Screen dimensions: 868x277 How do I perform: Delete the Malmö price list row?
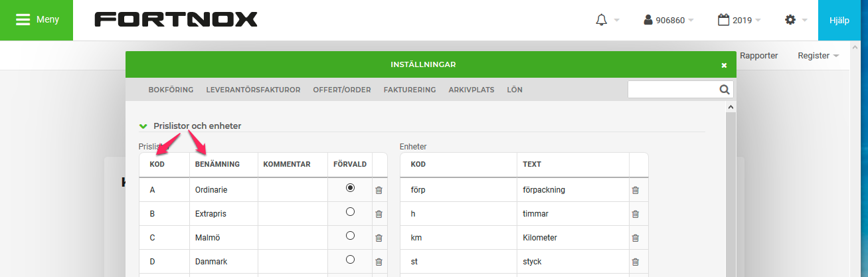click(379, 238)
